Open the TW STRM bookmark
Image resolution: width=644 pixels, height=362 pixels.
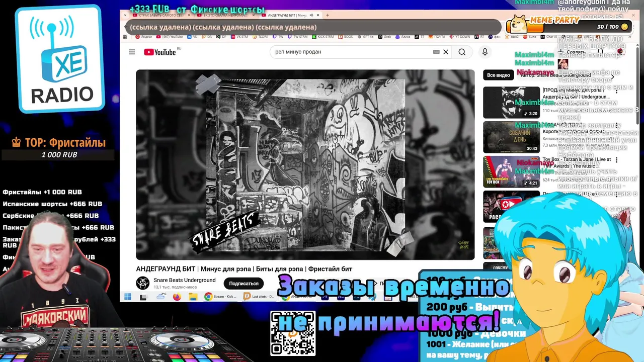pos(298,37)
